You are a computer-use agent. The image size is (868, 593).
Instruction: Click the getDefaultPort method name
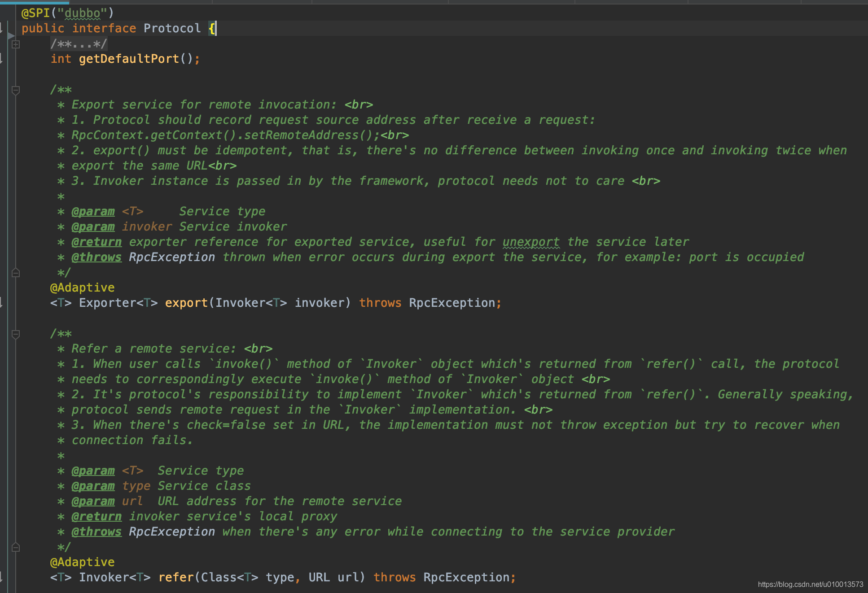pos(129,59)
